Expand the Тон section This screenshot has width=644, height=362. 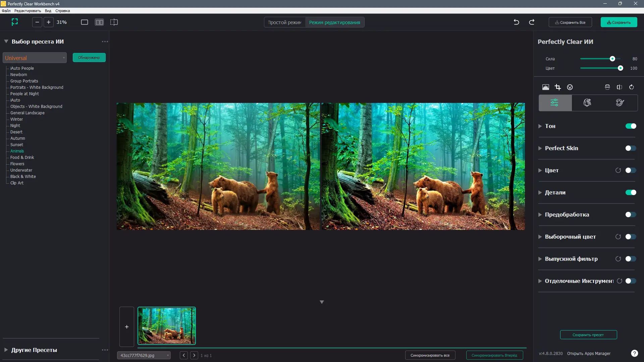coord(540,126)
